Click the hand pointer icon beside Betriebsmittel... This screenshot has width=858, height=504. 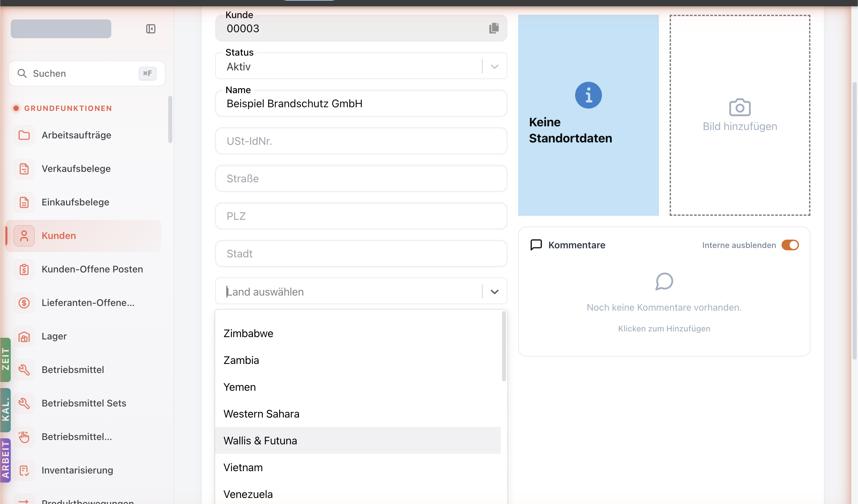[24, 437]
